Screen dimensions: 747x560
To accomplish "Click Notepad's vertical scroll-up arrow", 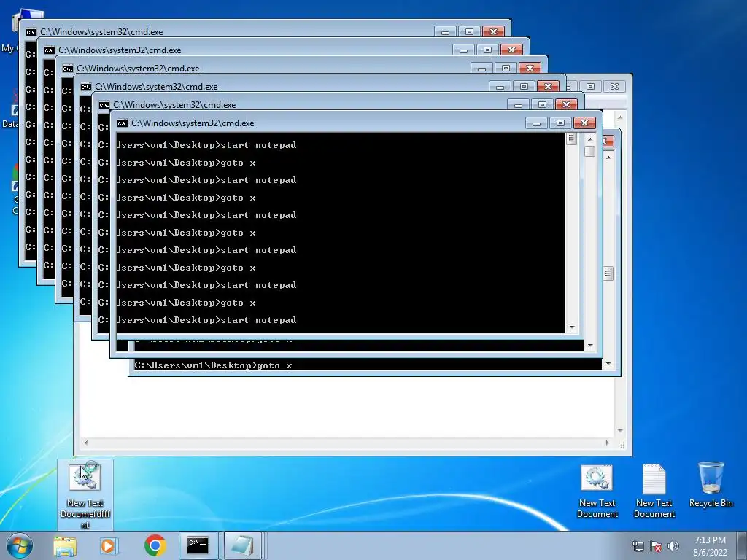I will tap(620, 117).
